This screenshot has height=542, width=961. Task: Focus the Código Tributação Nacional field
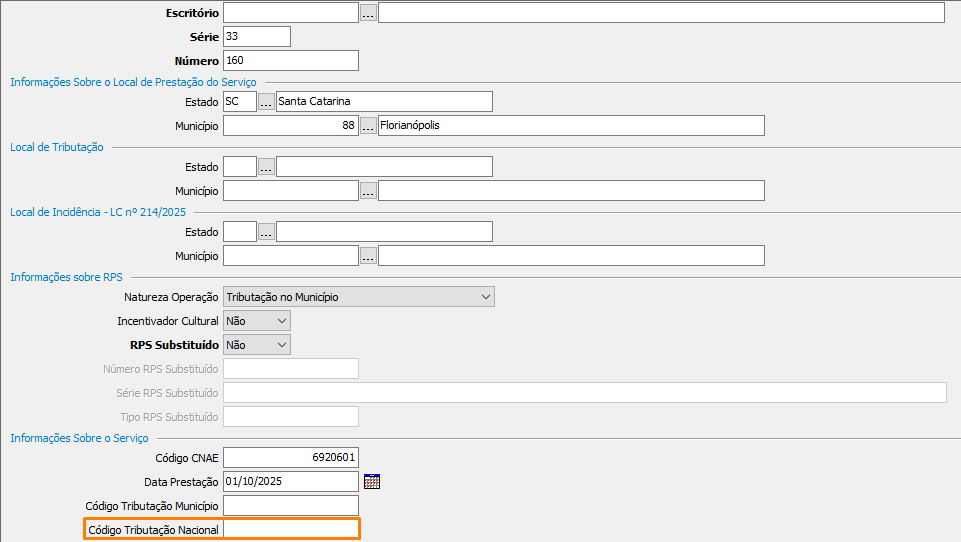click(x=290, y=530)
